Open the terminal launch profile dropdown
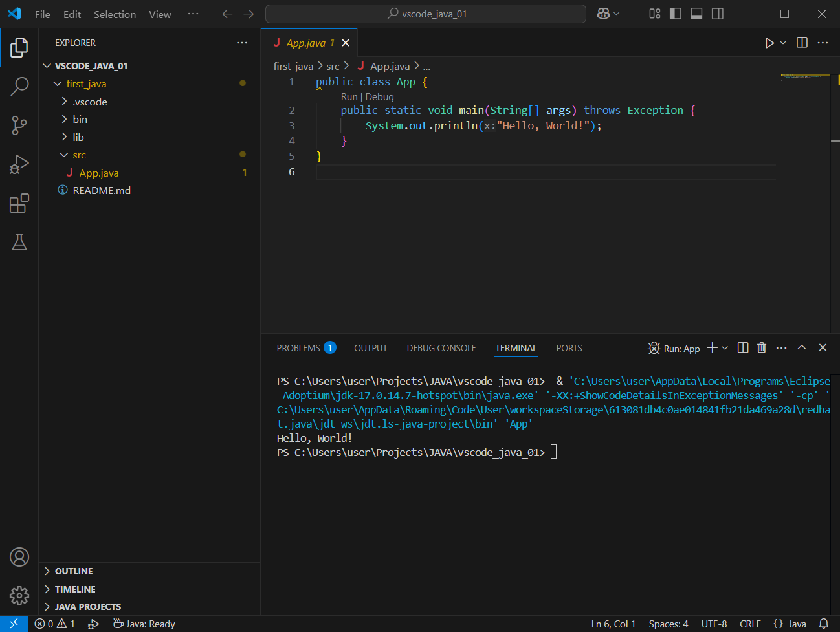Viewport: 840px width, 632px height. point(725,348)
